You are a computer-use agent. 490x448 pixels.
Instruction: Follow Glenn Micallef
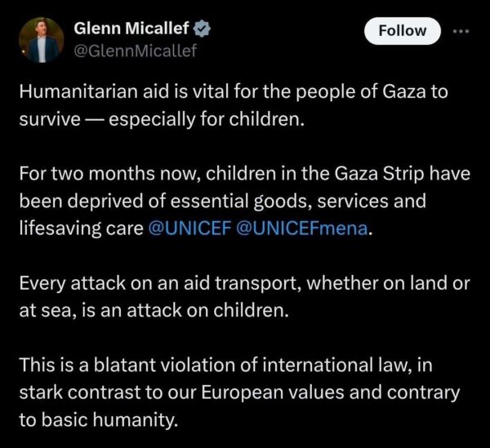click(x=403, y=31)
